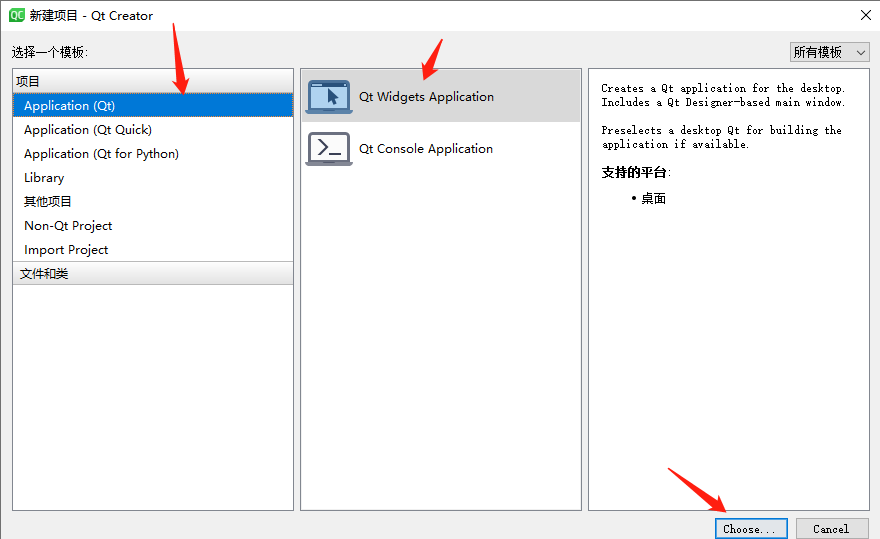Select the Import Project category
The image size is (880, 539).
click(x=153, y=250)
